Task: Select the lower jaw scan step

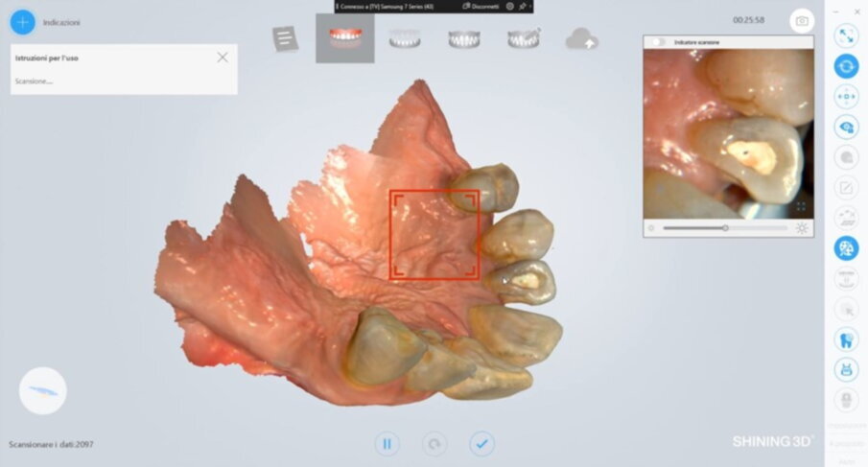Action: [405, 38]
